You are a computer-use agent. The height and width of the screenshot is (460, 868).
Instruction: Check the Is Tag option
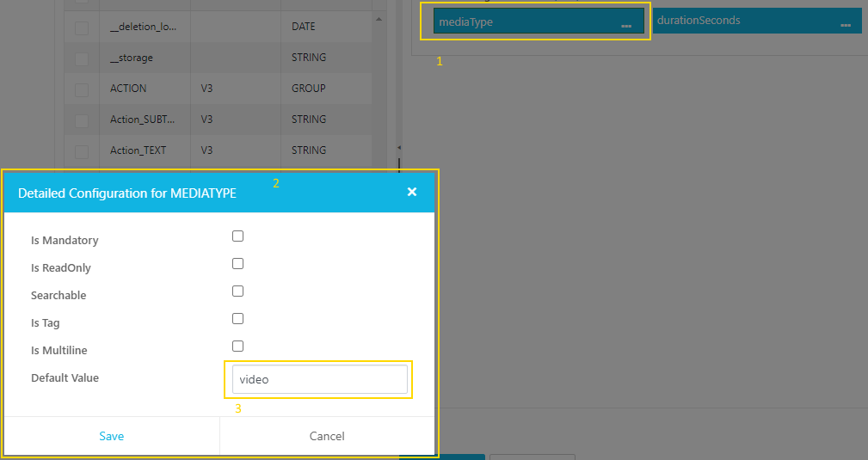click(x=238, y=318)
